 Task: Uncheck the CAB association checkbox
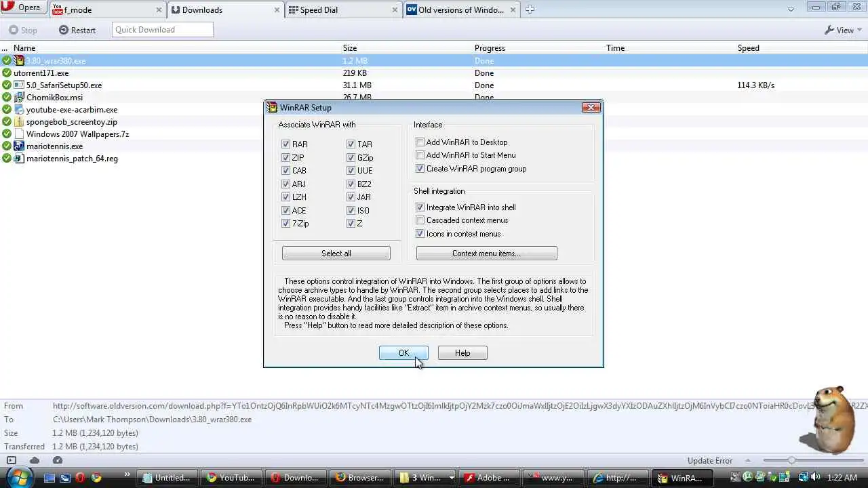pyautogui.click(x=285, y=171)
